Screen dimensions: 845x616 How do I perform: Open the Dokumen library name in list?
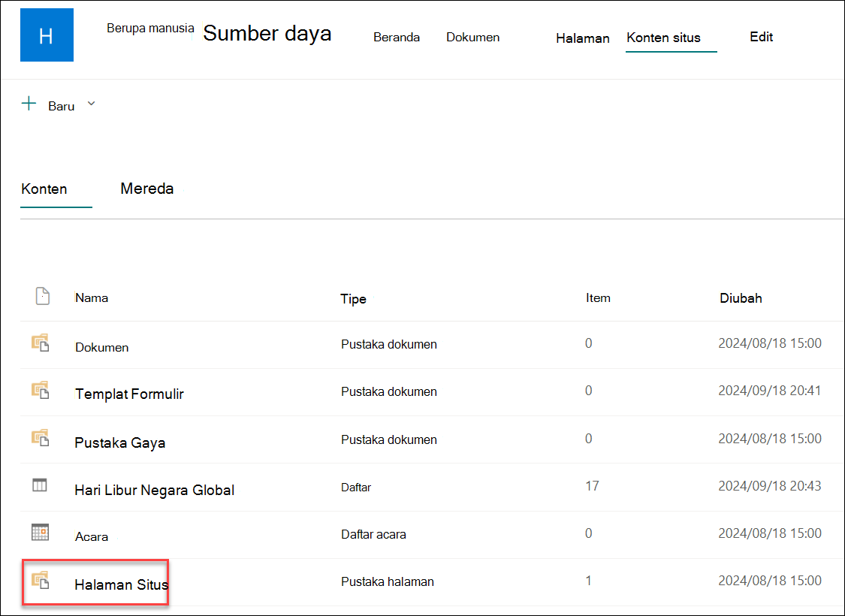click(x=102, y=348)
